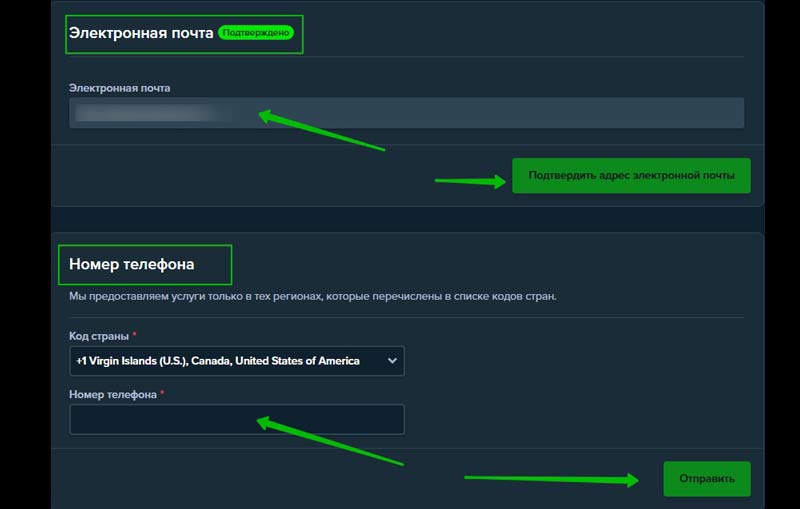Click green arrow pointing at email field
The image size is (800, 509).
point(320,131)
